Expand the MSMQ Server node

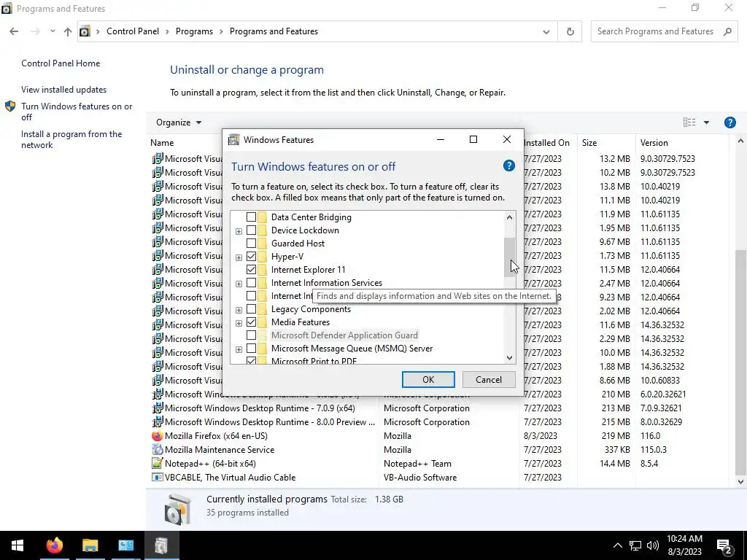239,349
